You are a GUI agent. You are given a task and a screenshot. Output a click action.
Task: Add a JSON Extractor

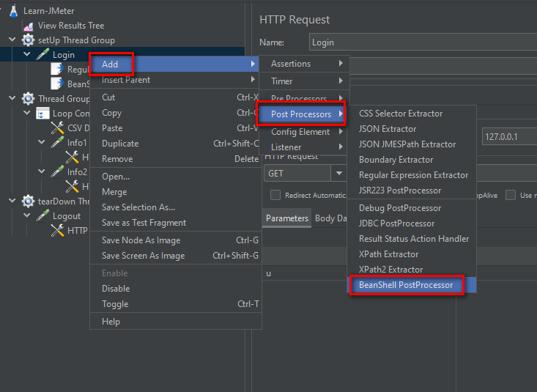(x=412, y=129)
